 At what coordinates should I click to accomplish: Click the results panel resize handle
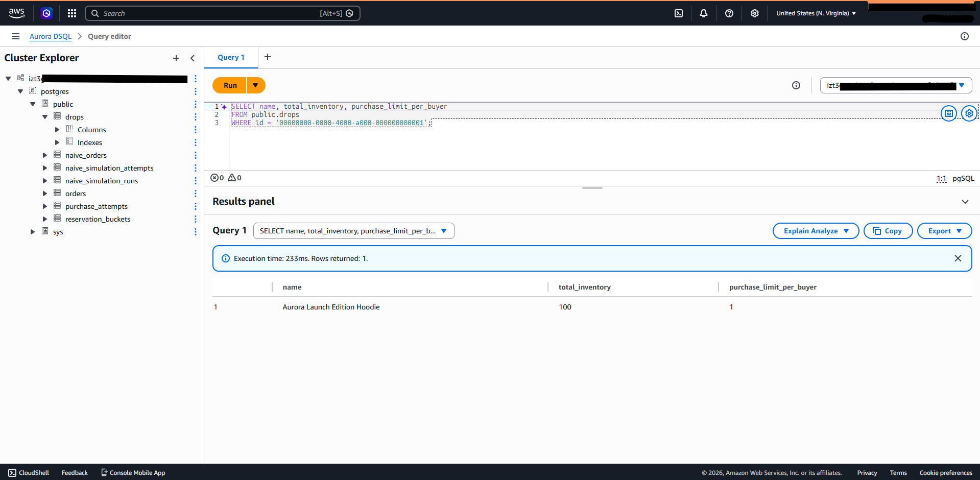click(592, 188)
